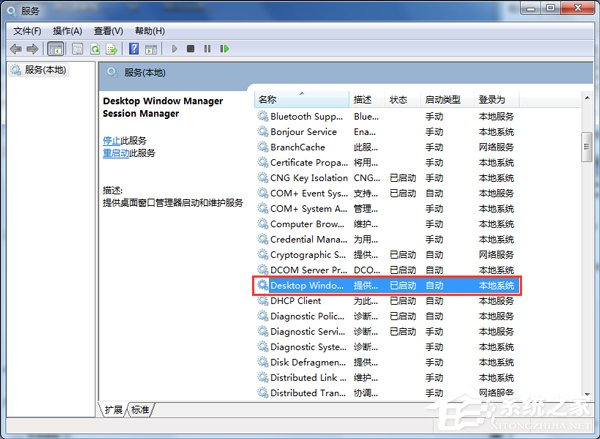This screenshot has height=439, width=600.
Task: Select the Diagnostic Policy service name
Action: (307, 316)
